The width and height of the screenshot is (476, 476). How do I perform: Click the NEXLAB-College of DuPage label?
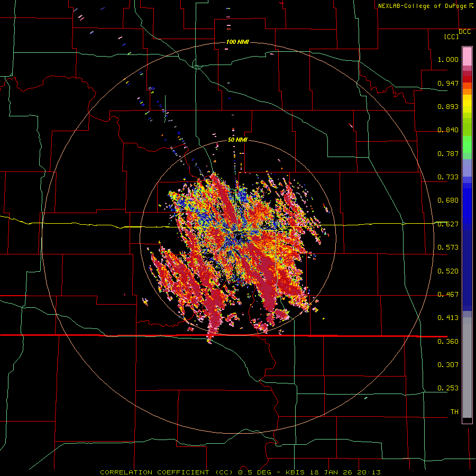pyautogui.click(x=422, y=6)
